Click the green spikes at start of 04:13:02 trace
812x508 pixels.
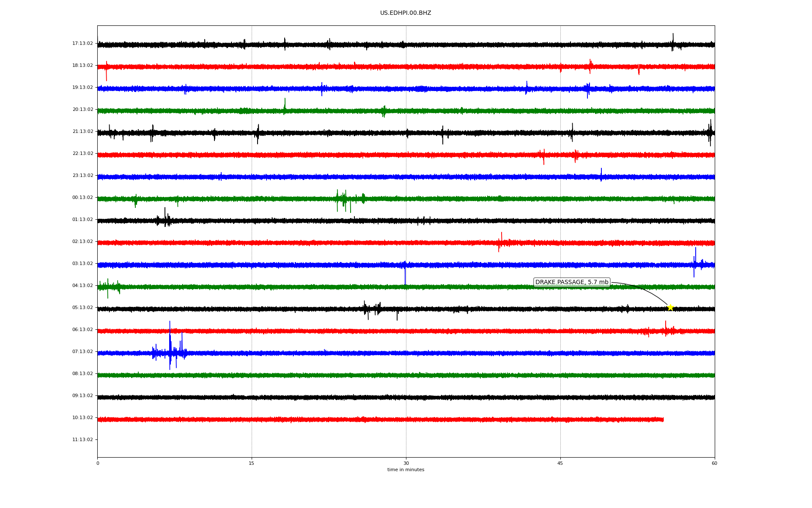[x=108, y=288]
